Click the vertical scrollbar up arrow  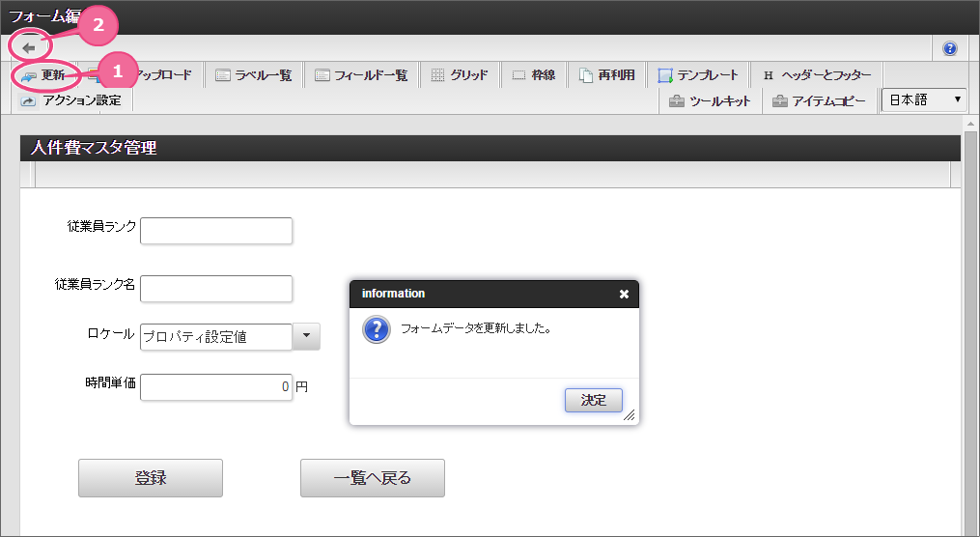tap(970, 124)
